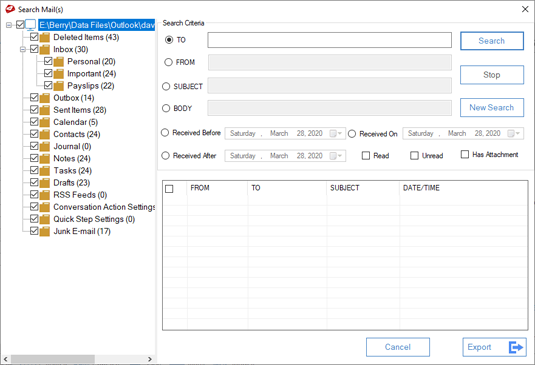Click the Notes folder icon
535x366 pixels.
(x=45, y=159)
